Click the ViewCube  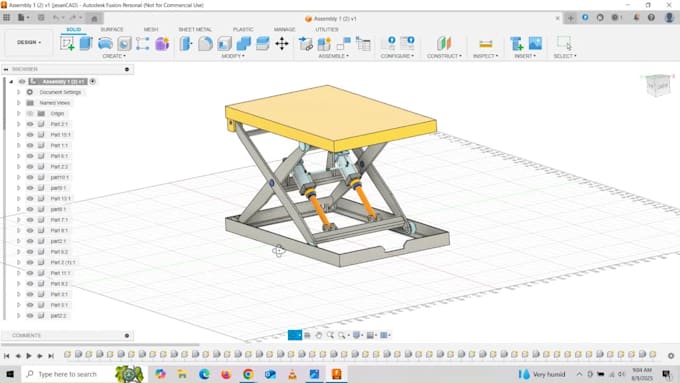(658, 85)
